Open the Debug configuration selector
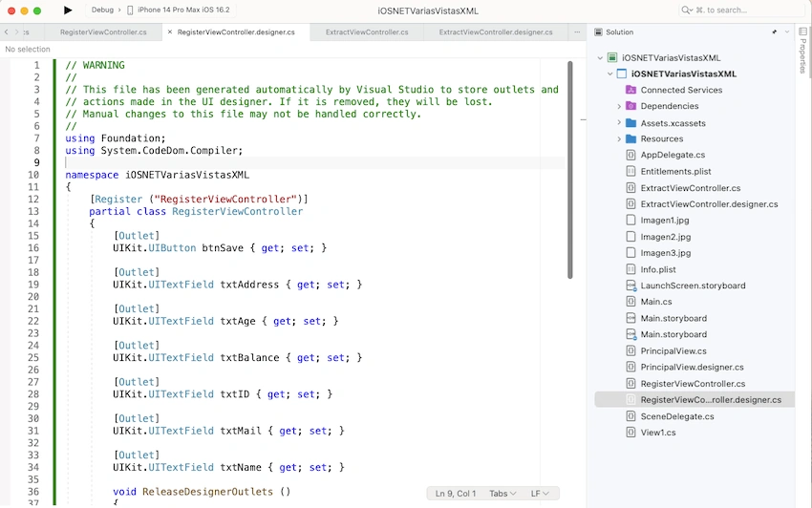This screenshot has width=812, height=508. pyautogui.click(x=102, y=10)
